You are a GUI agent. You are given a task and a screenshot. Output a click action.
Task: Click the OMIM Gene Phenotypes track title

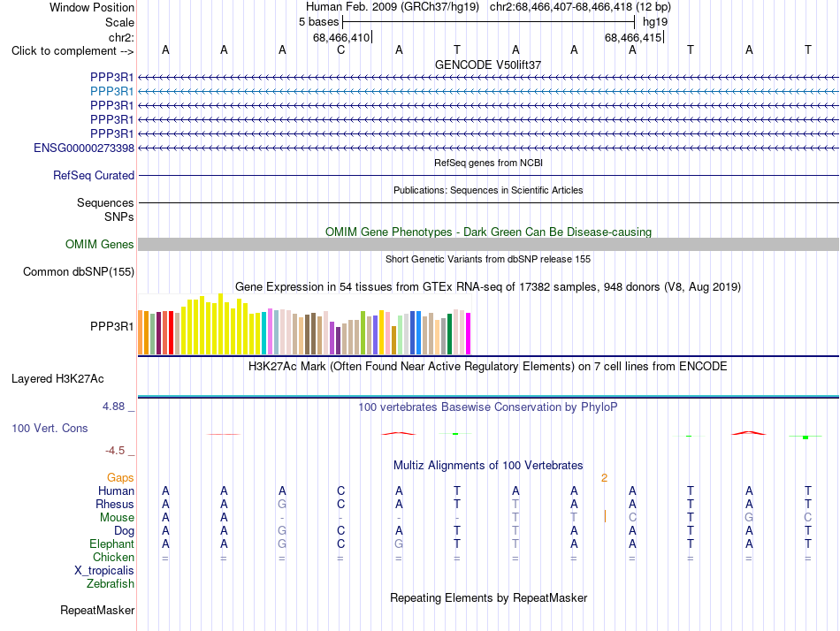click(488, 232)
